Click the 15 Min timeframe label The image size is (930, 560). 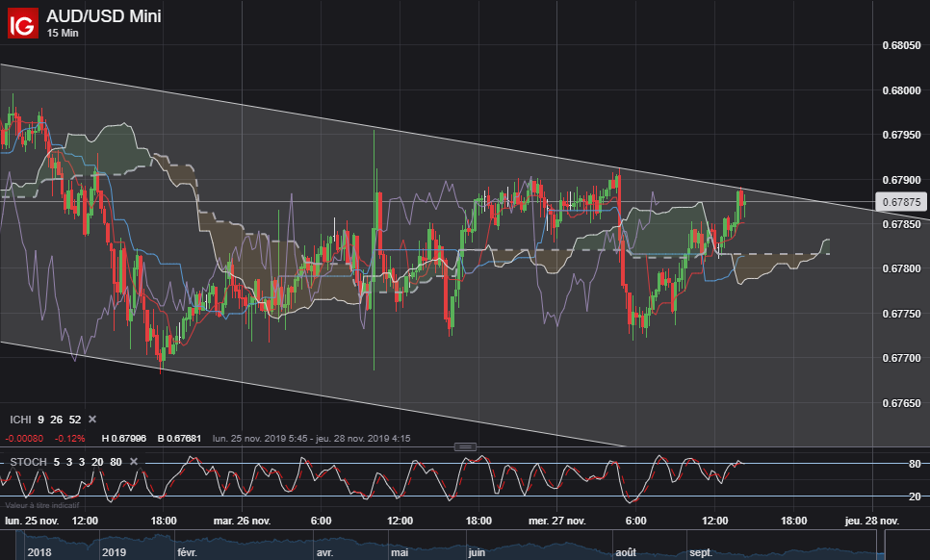point(63,33)
